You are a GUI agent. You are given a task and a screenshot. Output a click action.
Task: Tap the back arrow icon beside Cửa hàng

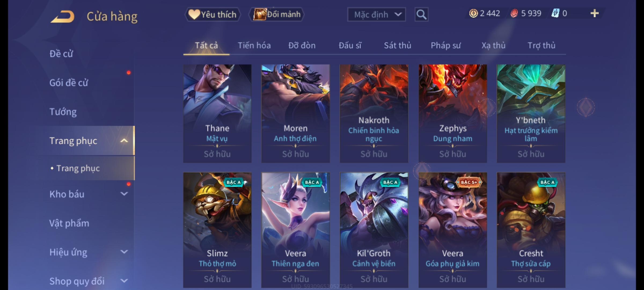(63, 17)
